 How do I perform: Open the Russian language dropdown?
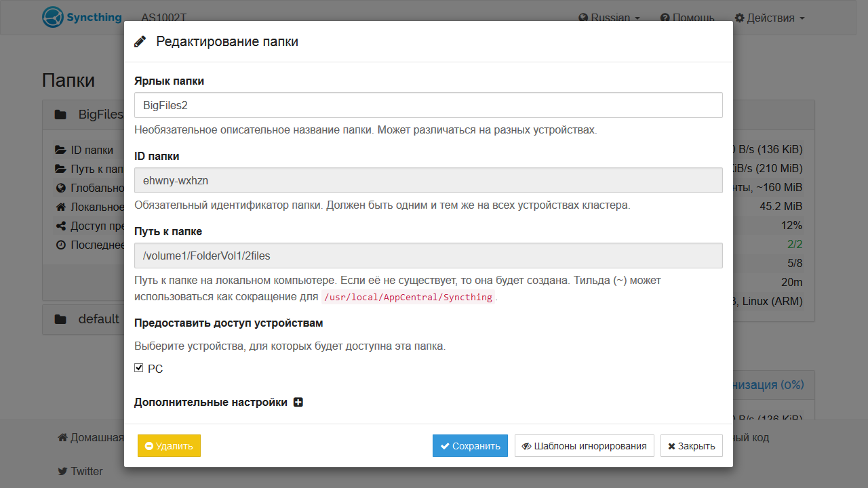[609, 18]
